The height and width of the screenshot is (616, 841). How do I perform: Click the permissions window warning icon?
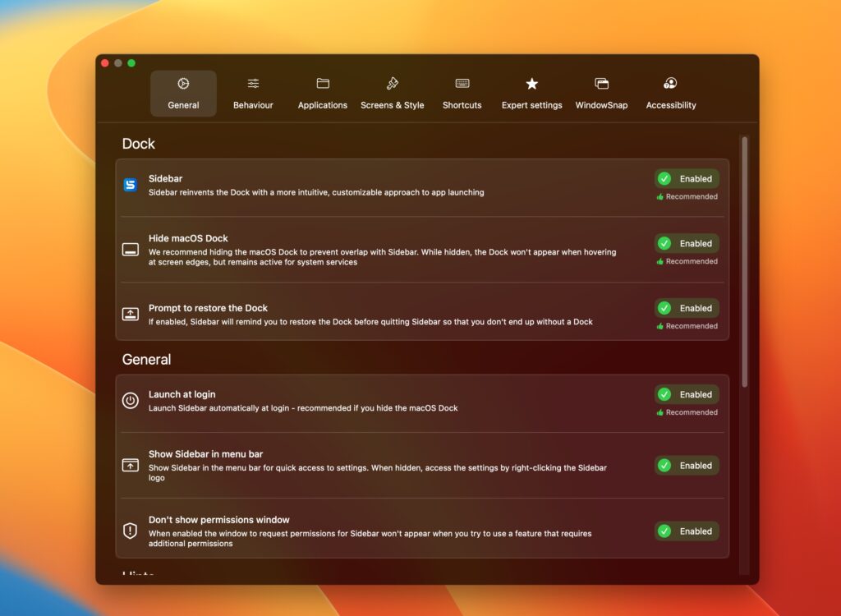[x=130, y=530]
